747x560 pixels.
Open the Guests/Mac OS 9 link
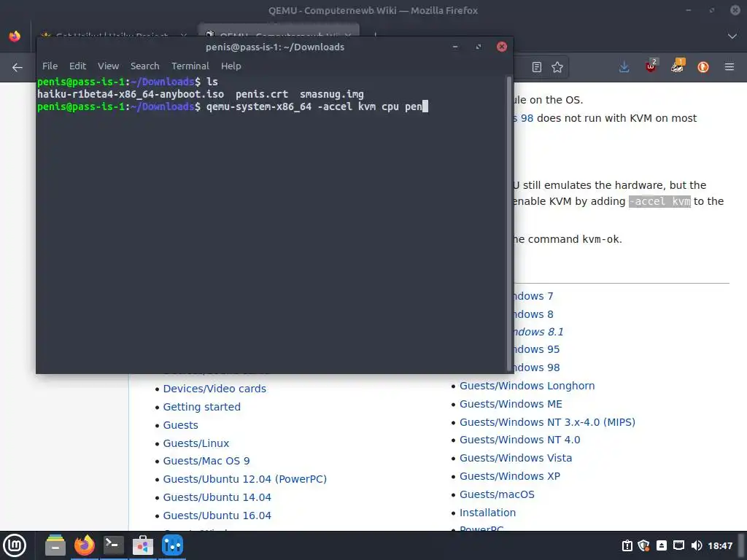click(206, 461)
